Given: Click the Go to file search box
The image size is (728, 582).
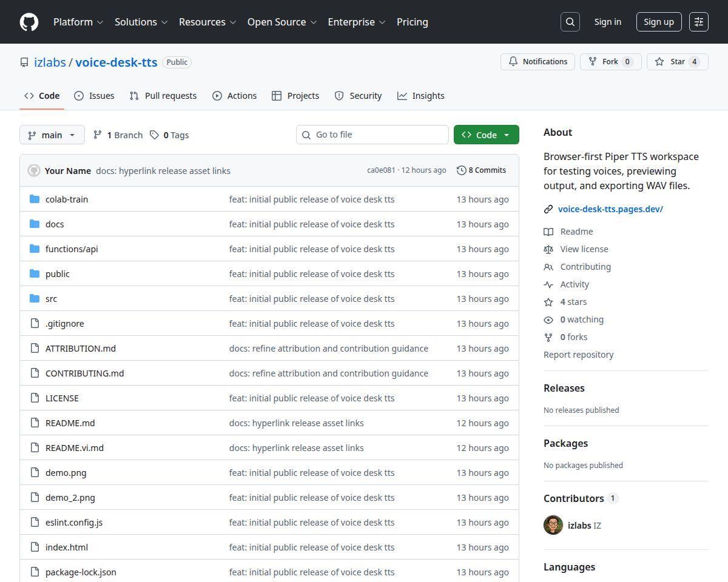Looking at the screenshot, I should 372,135.
